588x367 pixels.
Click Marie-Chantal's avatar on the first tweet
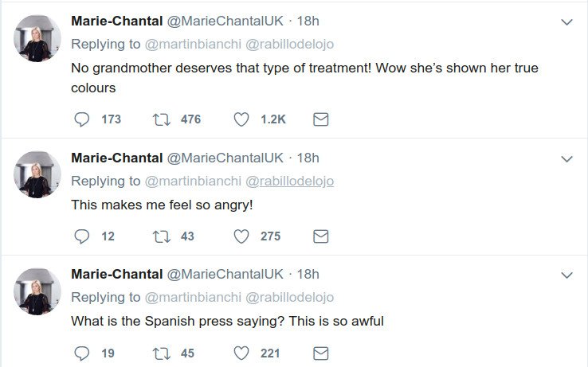38,38
